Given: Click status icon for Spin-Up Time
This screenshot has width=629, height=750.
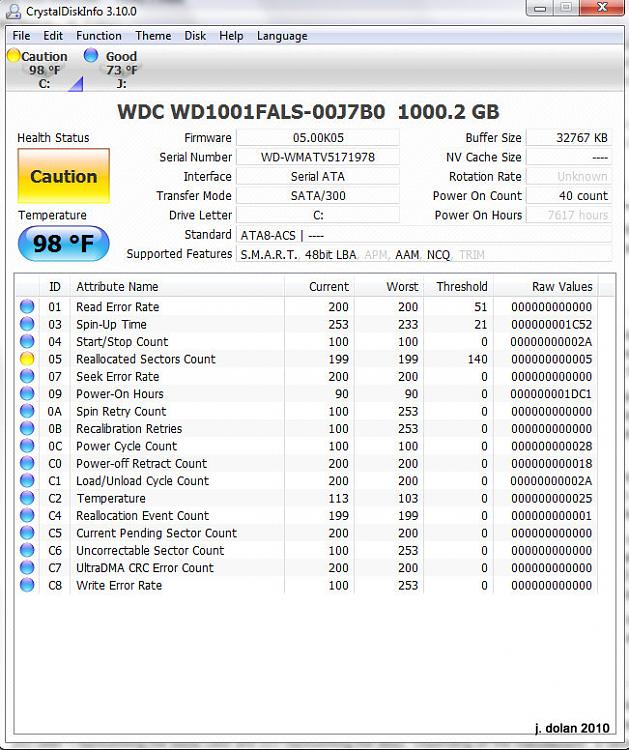Looking at the screenshot, I should (27, 324).
